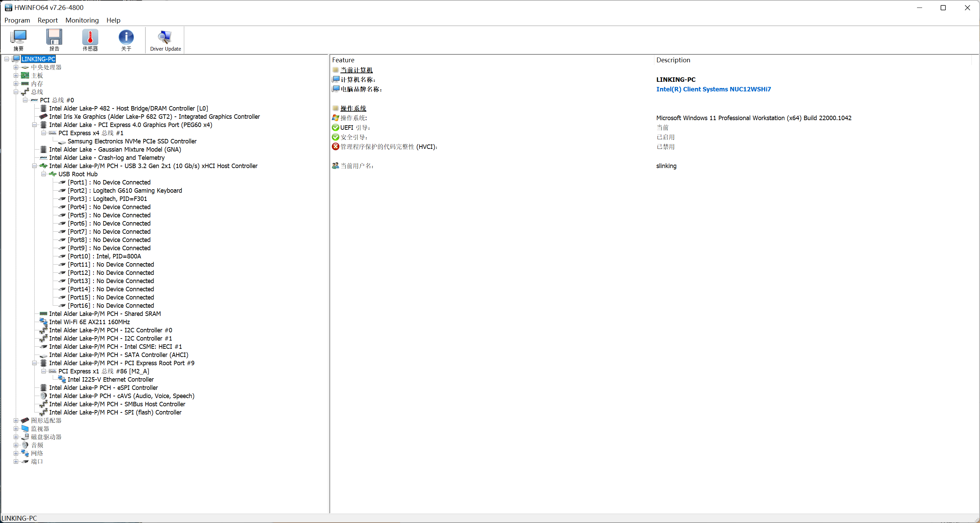Collapse the USB Root Hub node
Screen dimensions: 980x523
pyautogui.click(x=44, y=174)
